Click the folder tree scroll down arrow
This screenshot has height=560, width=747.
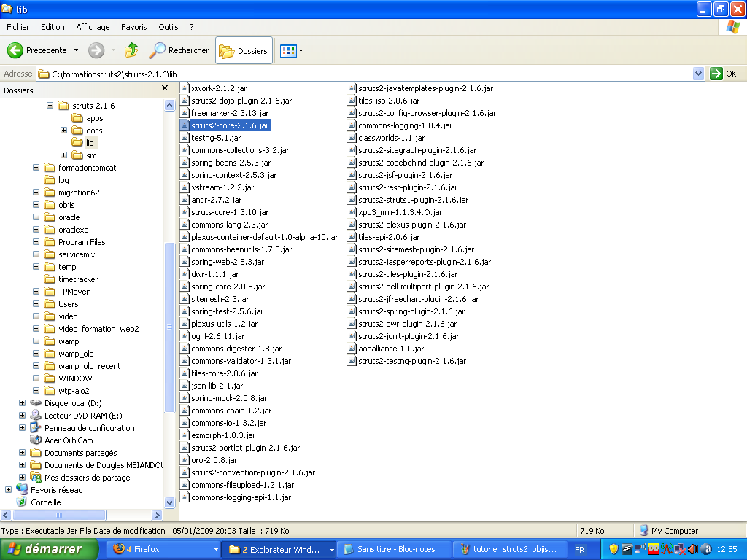click(170, 502)
